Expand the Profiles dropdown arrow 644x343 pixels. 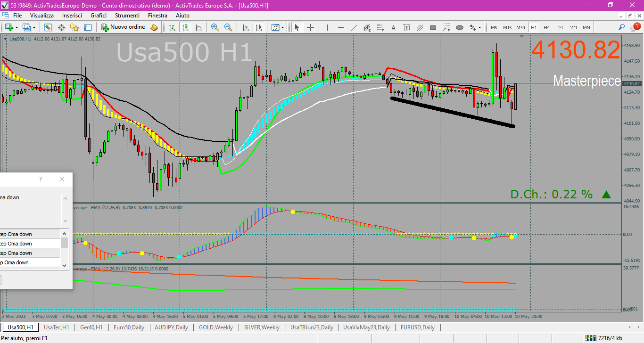(34, 27)
